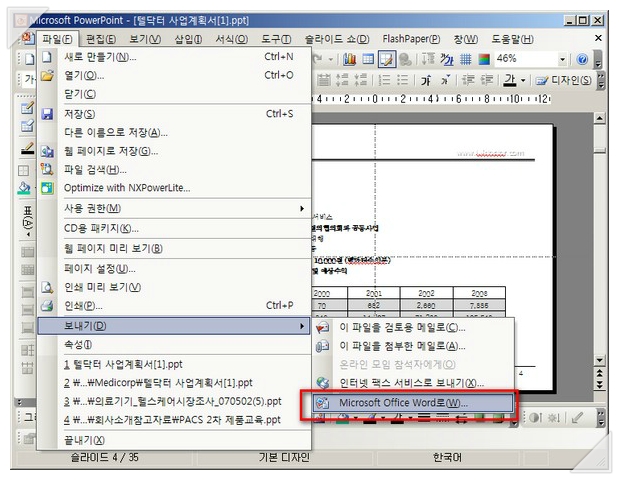Image resolution: width=619 pixels, height=480 pixels.
Task: Click status bar 슬라이드 4 / 35
Action: tap(104, 458)
